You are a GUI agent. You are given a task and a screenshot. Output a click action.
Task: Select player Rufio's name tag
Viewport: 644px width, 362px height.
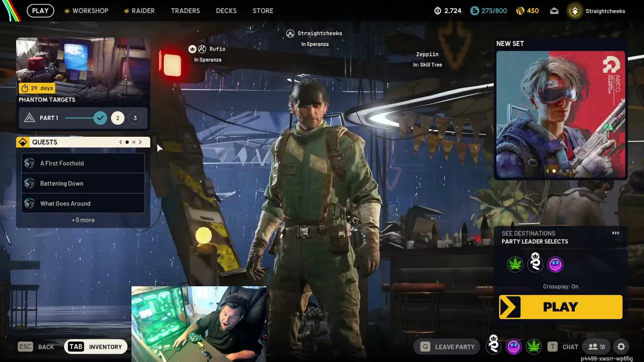[x=217, y=49]
